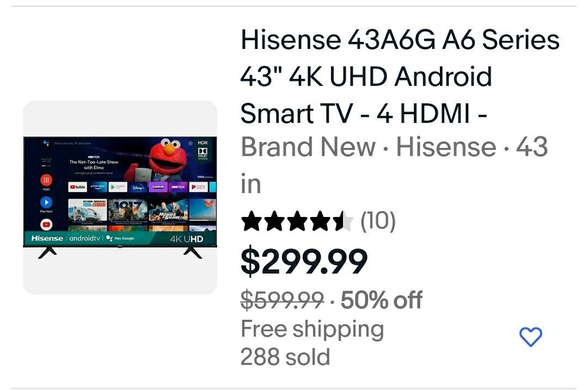The image size is (588, 391).
Task: Click the $299.99 price
Action: [x=304, y=262]
